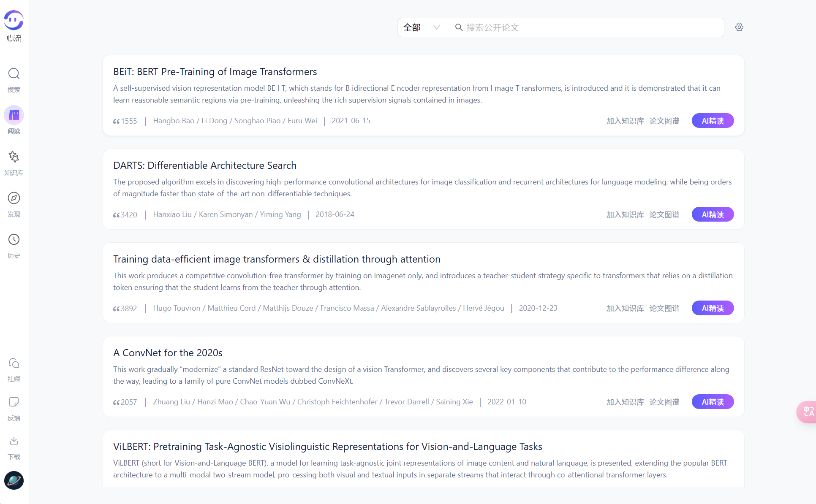Image resolution: width=816 pixels, height=504 pixels.
Task: Select the 阅读 reading sidebar icon
Action: coord(14,115)
